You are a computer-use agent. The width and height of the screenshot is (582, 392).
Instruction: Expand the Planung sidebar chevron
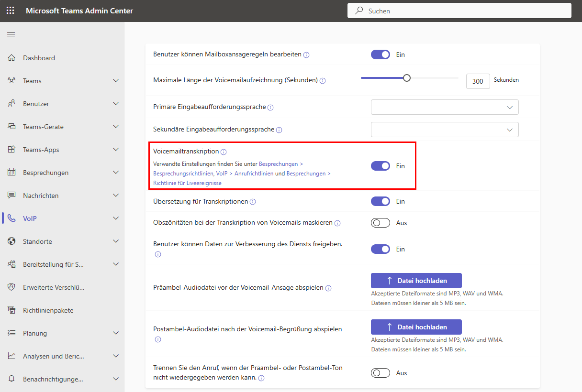116,333
